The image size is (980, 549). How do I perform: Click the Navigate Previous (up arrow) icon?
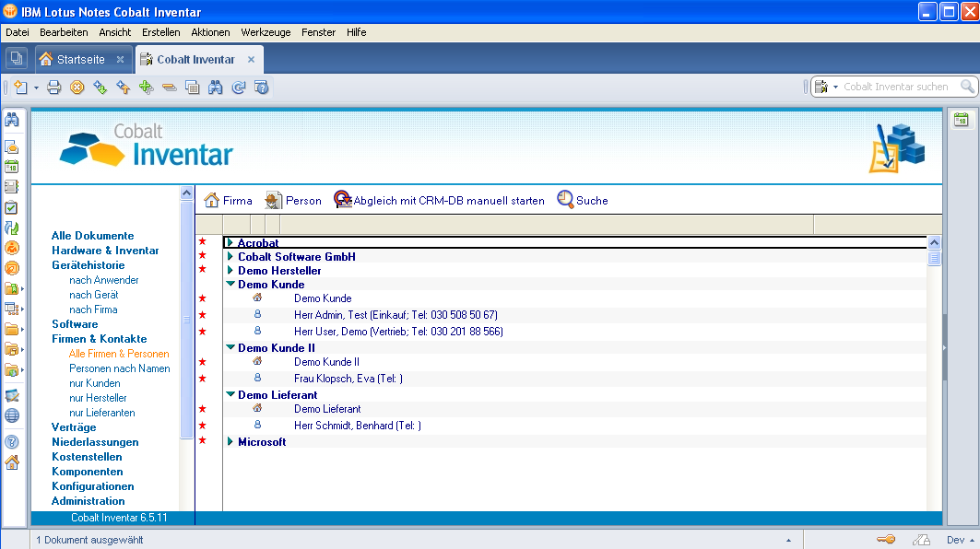coord(124,88)
